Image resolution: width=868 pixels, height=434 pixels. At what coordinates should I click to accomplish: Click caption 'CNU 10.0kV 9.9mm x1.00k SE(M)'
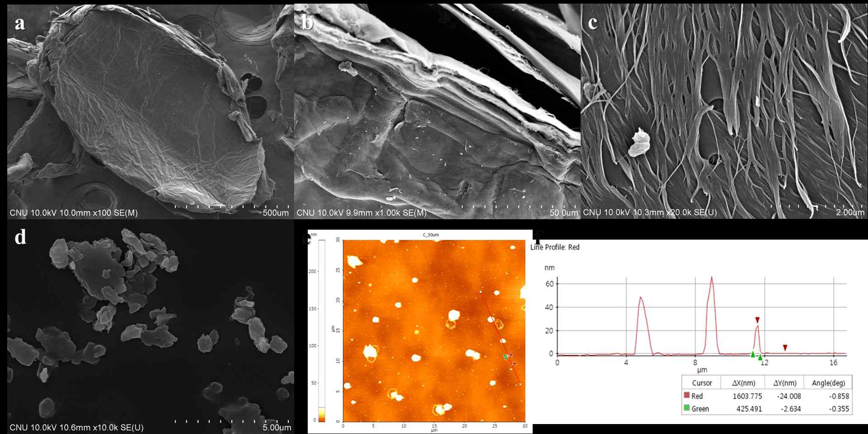click(361, 212)
